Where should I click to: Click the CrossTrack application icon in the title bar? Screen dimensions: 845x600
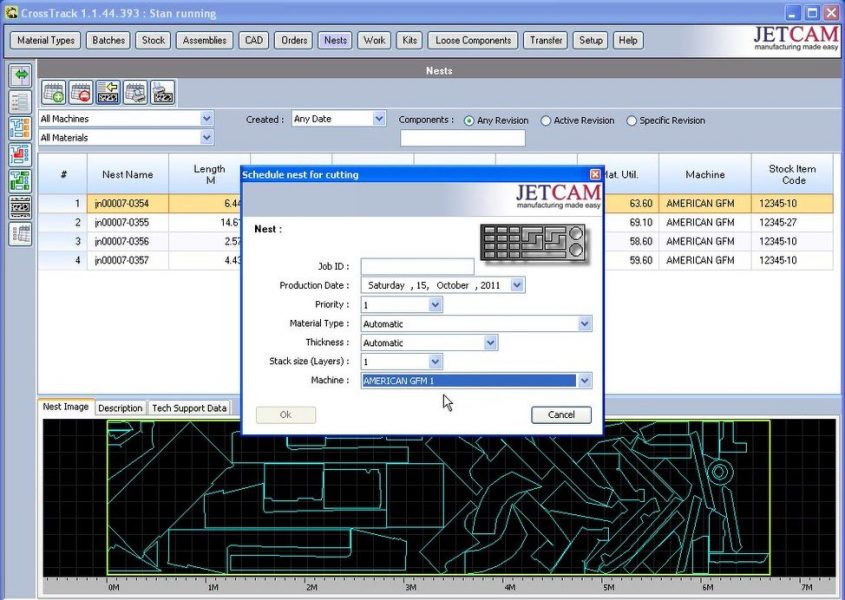(11, 13)
